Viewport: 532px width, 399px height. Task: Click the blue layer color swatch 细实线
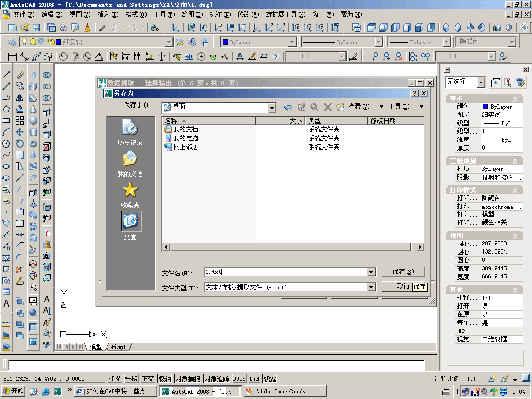pos(58,42)
